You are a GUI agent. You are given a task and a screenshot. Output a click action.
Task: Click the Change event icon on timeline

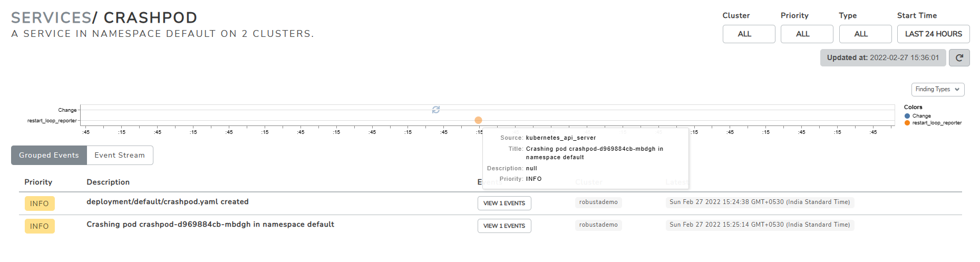[x=435, y=110]
